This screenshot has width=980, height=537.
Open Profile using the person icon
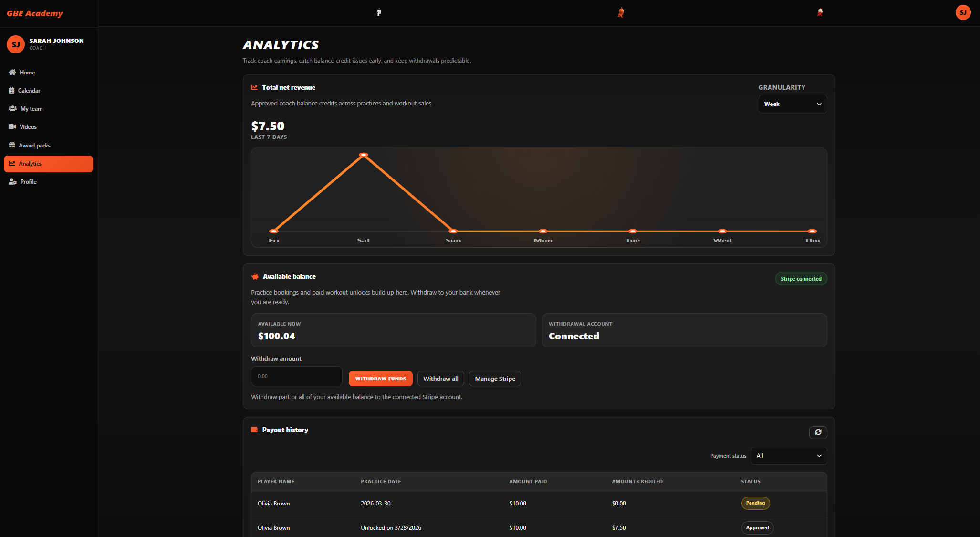(12, 181)
